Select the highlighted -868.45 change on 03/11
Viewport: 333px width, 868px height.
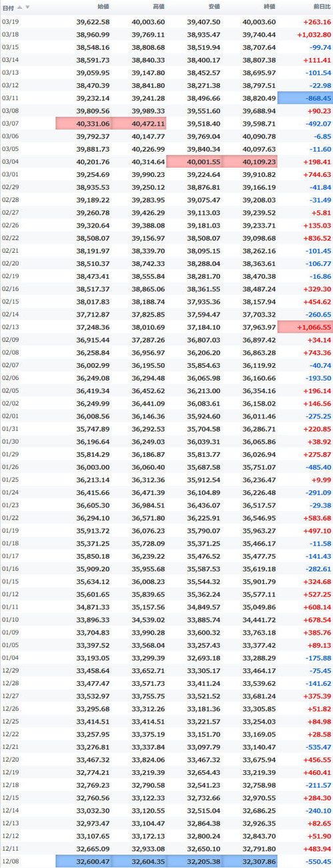pos(305,98)
